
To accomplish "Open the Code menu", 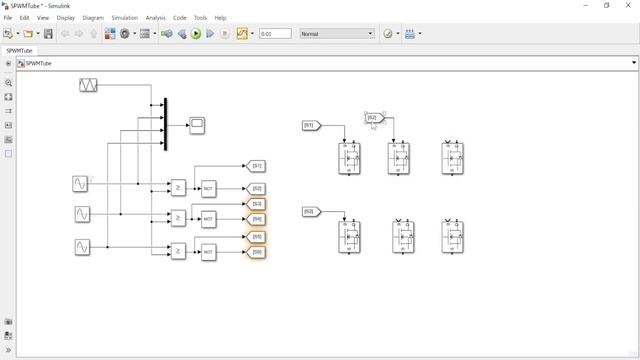I will 180,18.
